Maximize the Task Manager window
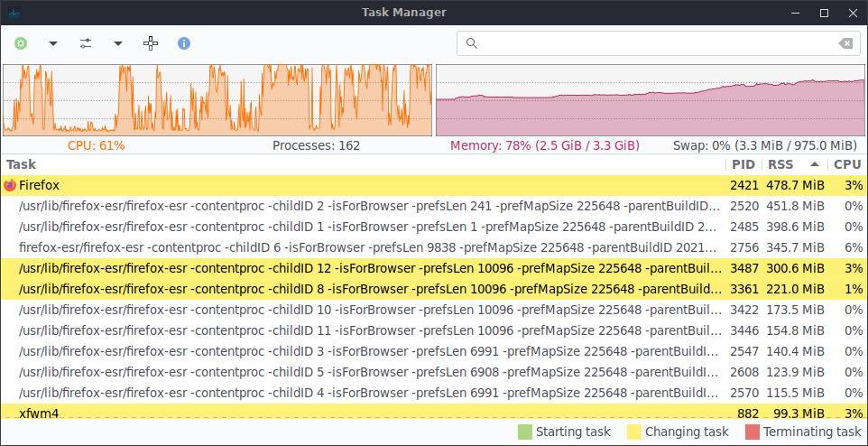This screenshot has width=868, height=446. point(825,13)
